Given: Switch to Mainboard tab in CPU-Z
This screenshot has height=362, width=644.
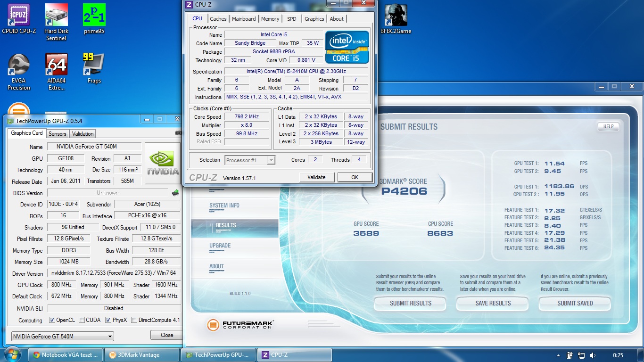Looking at the screenshot, I should [x=244, y=19].
